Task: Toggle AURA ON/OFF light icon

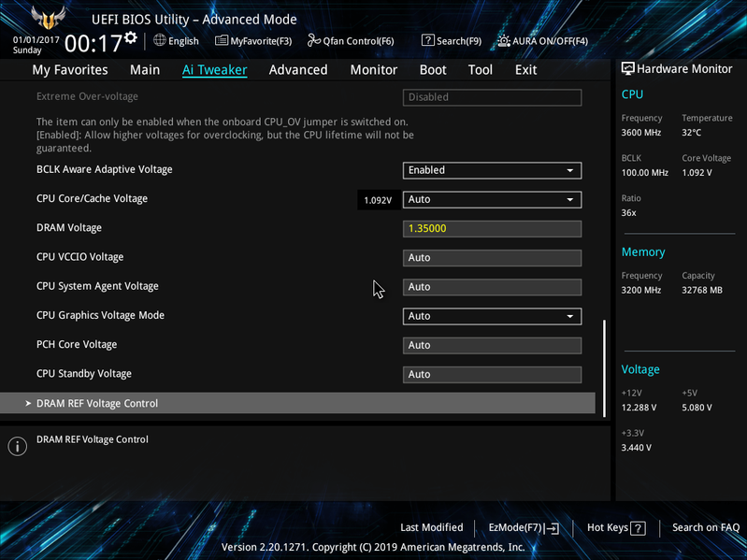Action: (504, 41)
